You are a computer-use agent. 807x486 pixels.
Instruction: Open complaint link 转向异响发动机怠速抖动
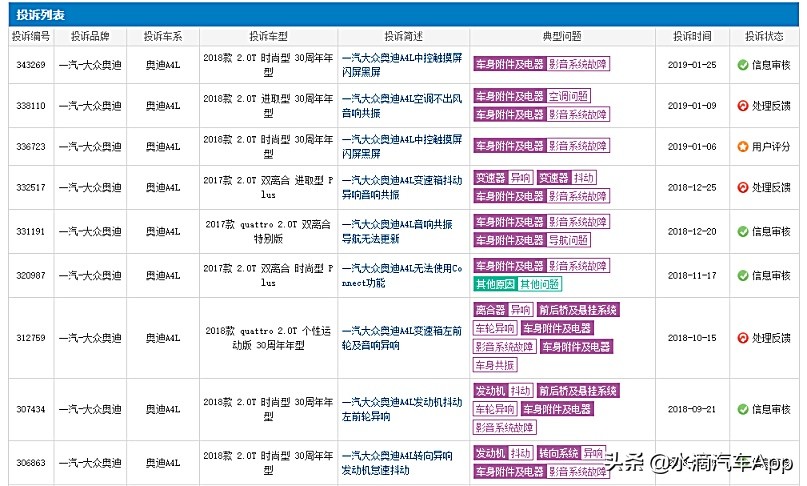coord(397,463)
